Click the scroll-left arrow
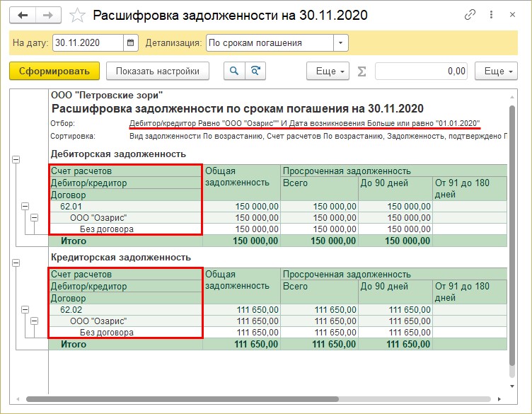Viewport: 532px width, 414px height. (18, 399)
